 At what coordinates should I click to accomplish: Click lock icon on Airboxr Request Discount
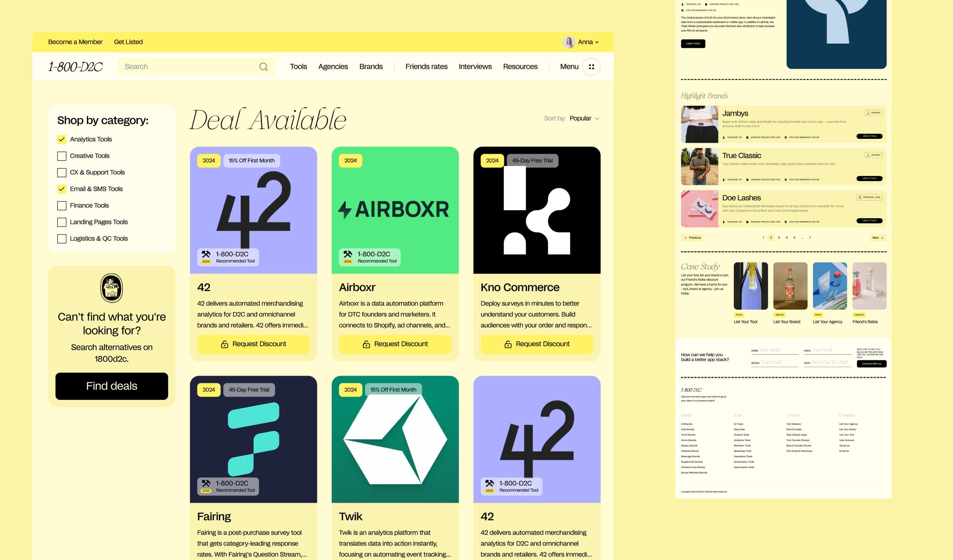[366, 344]
